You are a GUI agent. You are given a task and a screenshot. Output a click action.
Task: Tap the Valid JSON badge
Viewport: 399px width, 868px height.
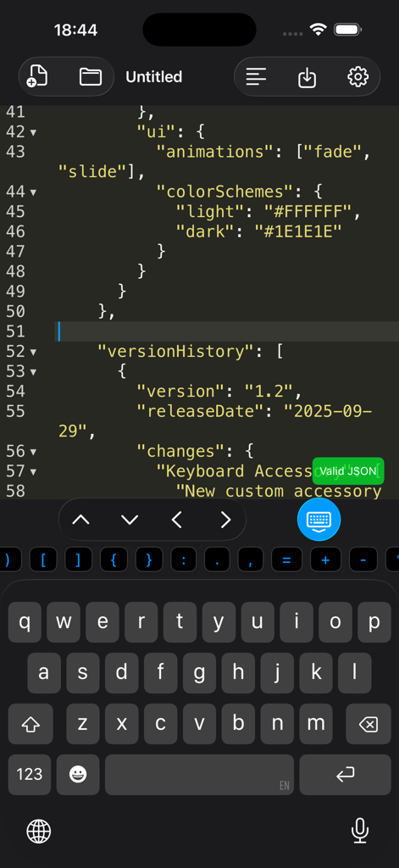348,471
